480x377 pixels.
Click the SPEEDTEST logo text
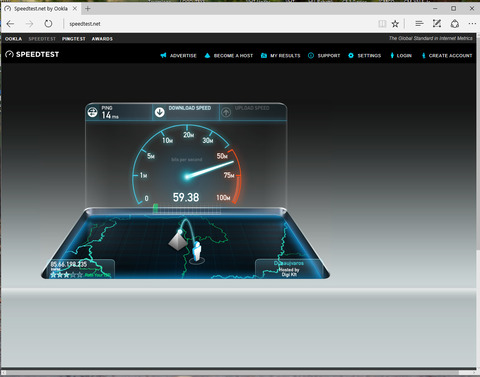(x=37, y=54)
